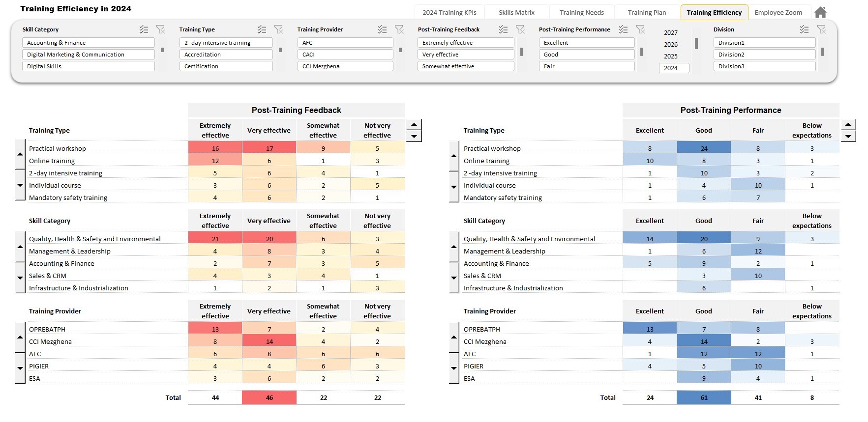Toggle multi-select on Division slicer
Image resolution: width=868 pixels, height=422 pixels.
pyautogui.click(x=804, y=29)
